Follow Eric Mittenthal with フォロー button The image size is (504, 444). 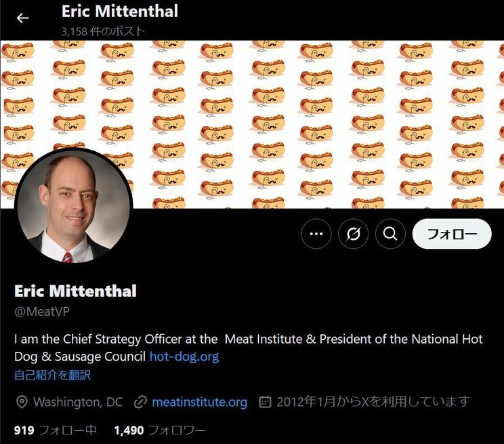(x=452, y=234)
